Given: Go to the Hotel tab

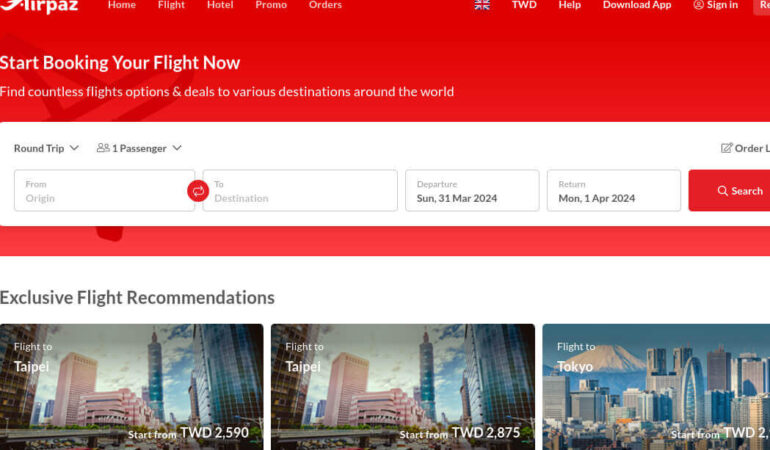Looking at the screenshot, I should 220,5.
